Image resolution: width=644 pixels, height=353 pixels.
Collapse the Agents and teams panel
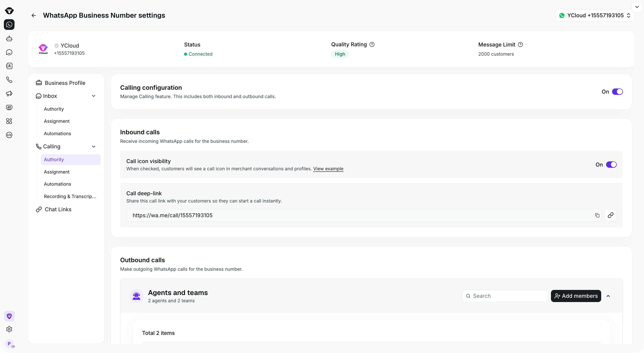tap(608, 296)
